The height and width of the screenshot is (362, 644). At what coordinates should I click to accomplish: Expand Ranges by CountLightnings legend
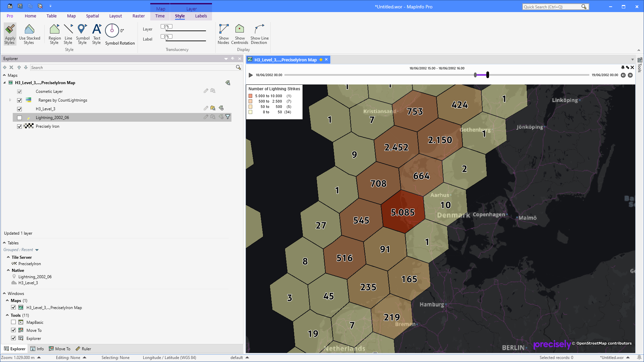10,100
